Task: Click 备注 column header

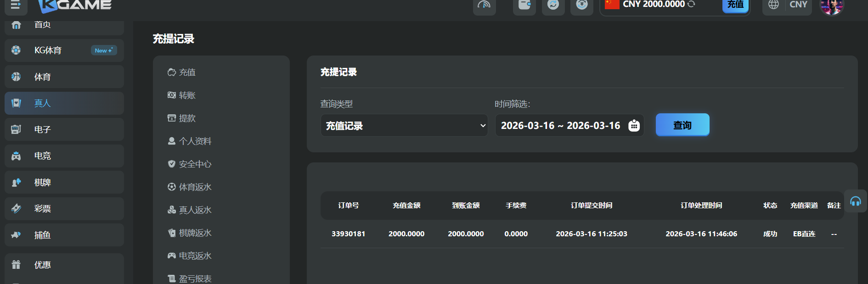Action: pos(834,206)
